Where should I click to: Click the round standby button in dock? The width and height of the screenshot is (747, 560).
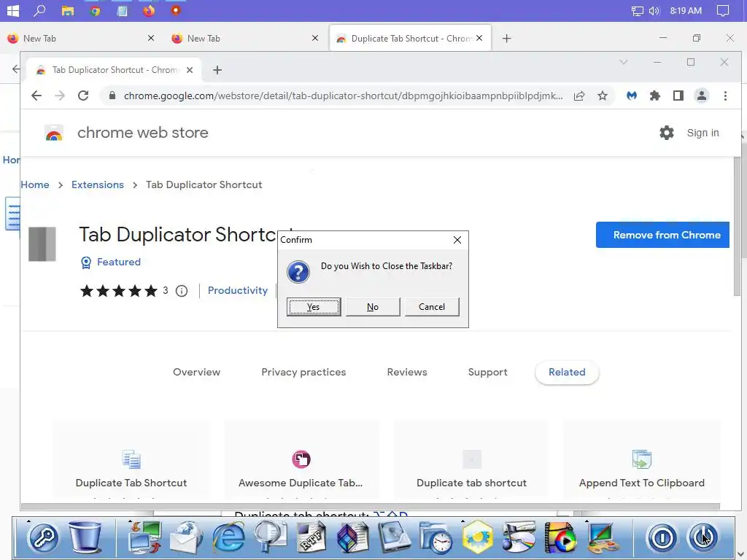(x=662, y=538)
